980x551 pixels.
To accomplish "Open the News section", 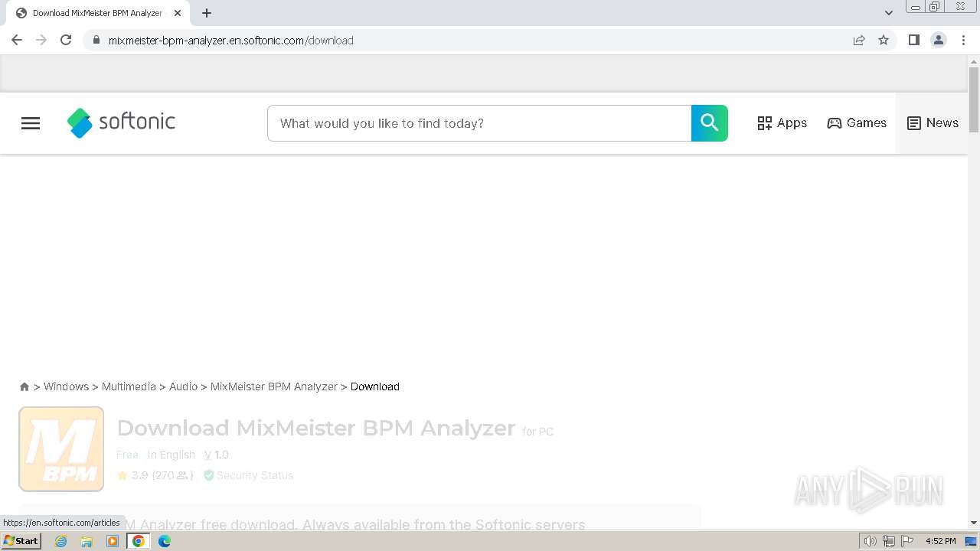I will point(933,123).
